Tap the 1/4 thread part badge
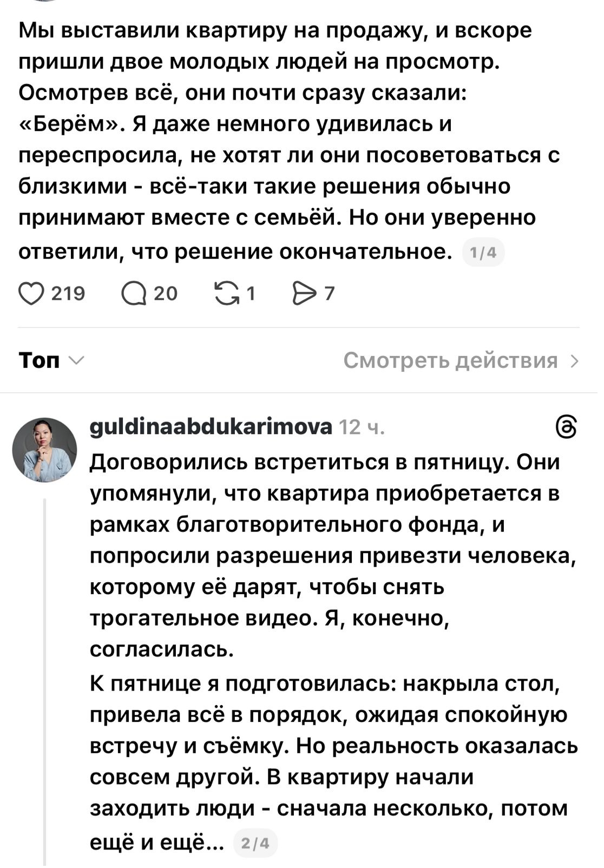Viewport: 604px width, 868px height. tap(483, 253)
